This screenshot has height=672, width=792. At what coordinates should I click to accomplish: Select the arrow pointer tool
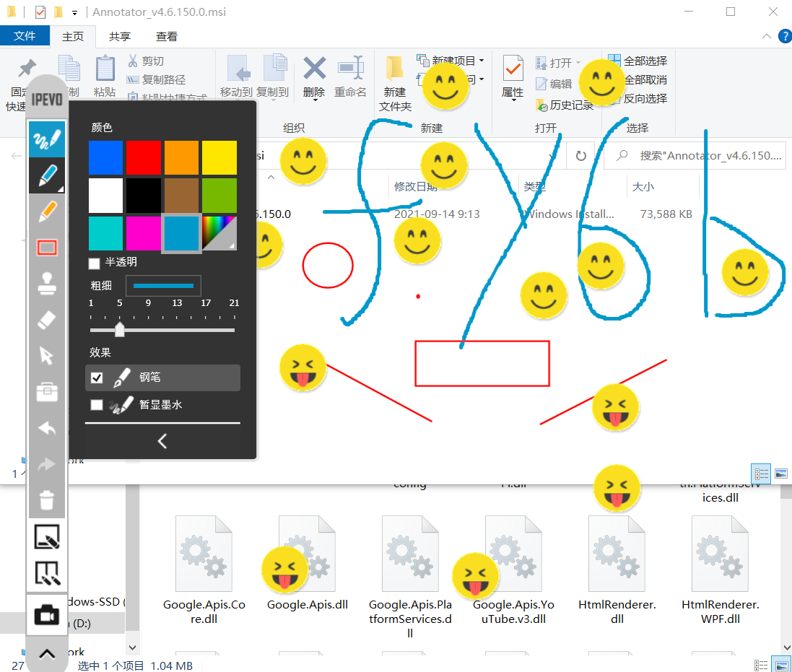[x=47, y=356]
